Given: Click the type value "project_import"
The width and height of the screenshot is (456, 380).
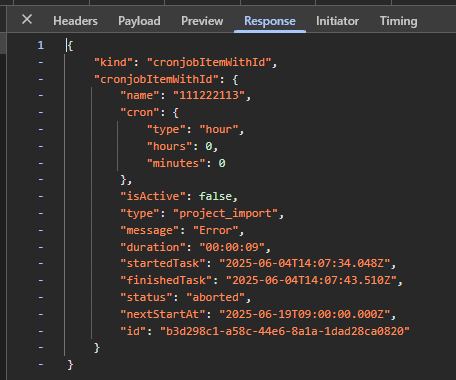Looking at the screenshot, I should click(225, 213).
